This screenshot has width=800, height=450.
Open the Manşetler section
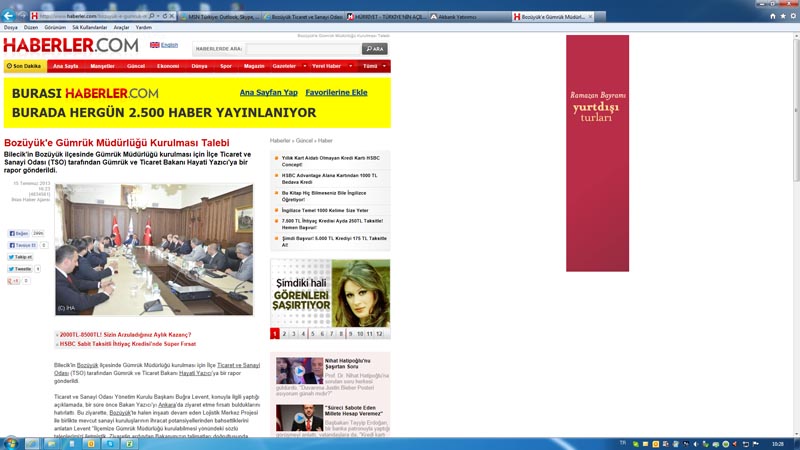click(103, 66)
